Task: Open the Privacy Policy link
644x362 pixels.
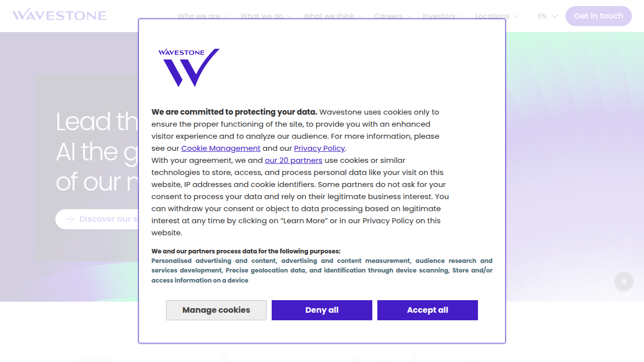Action: [319, 148]
